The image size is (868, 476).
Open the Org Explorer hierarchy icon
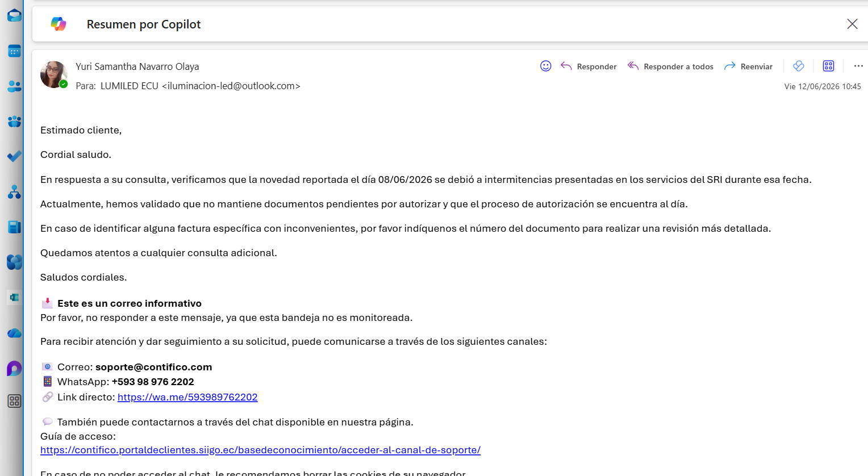tap(14, 192)
